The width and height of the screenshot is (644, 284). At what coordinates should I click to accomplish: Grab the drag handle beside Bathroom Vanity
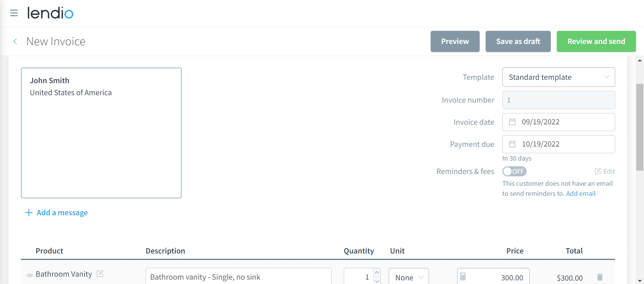pyautogui.click(x=30, y=275)
